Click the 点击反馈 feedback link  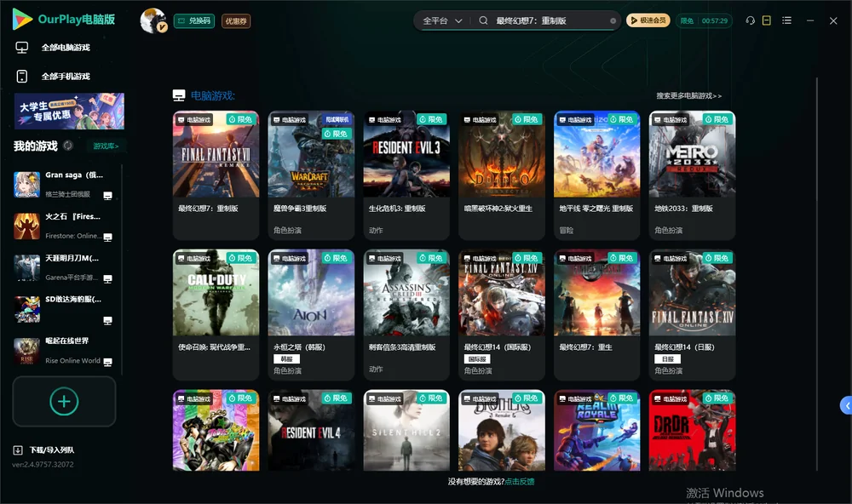point(520,481)
